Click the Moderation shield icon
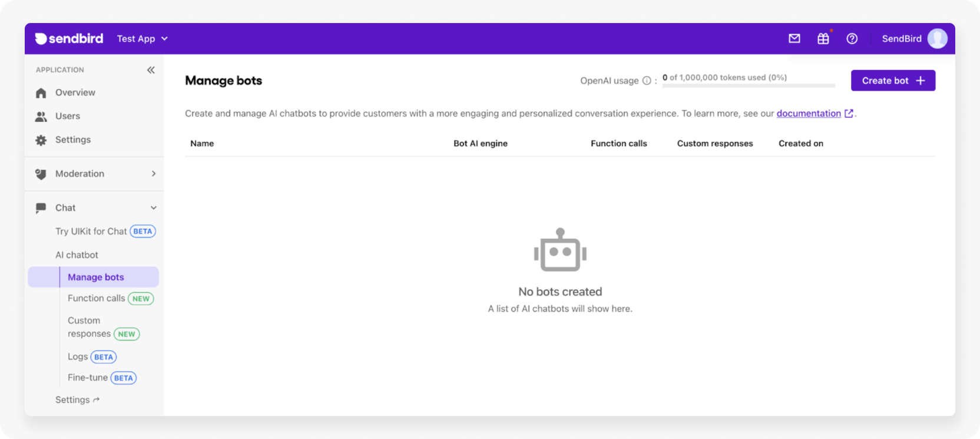This screenshot has height=439, width=980. [41, 174]
